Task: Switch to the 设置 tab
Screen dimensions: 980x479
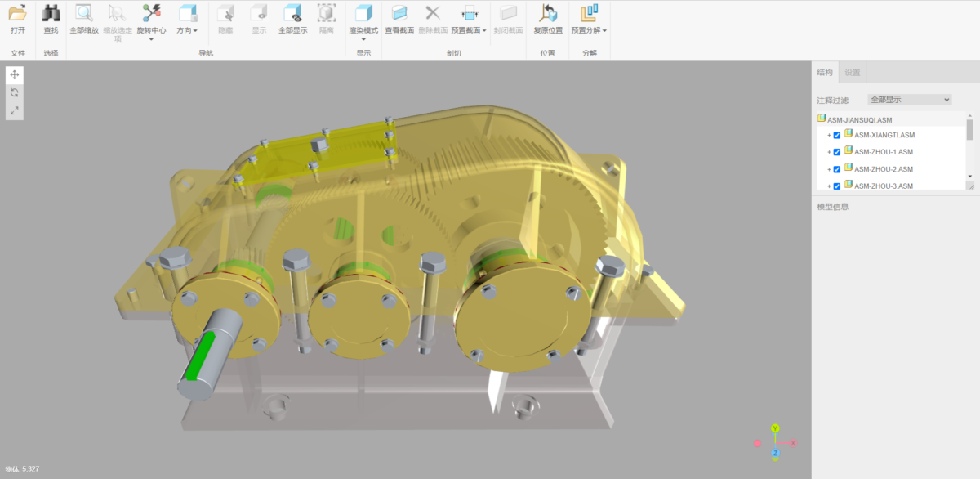Action: point(853,73)
